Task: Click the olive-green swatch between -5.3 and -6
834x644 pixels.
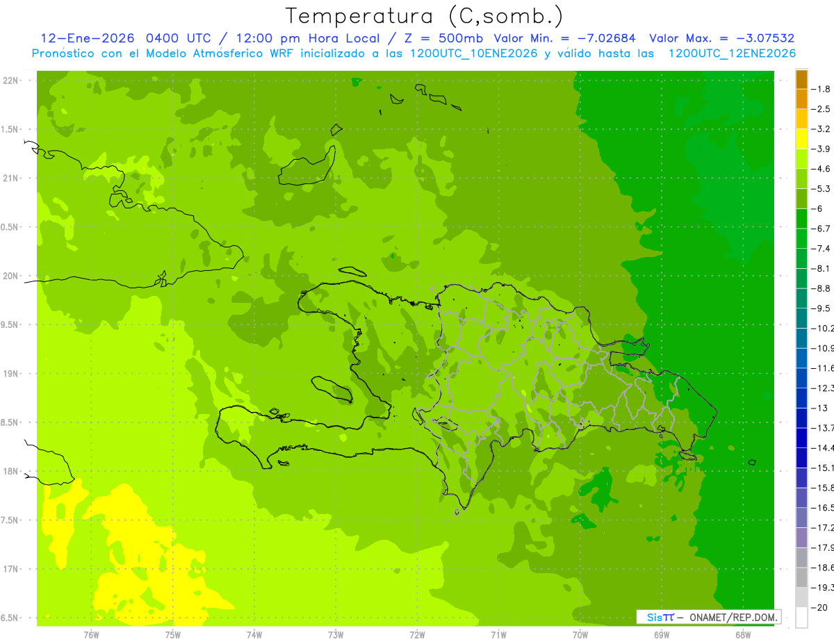Action: [801, 199]
